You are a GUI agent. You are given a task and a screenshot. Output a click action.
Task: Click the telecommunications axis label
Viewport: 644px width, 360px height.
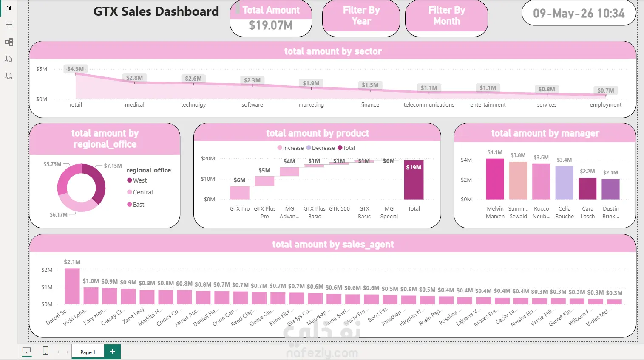click(x=429, y=105)
